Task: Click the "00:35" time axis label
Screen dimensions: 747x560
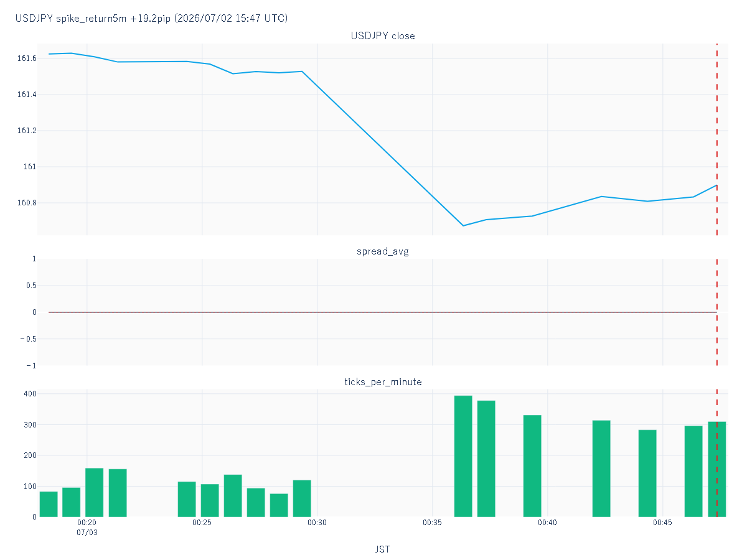Action: [x=433, y=523]
